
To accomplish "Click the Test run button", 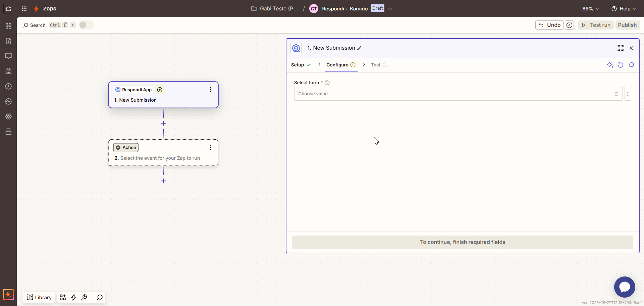I will [596, 25].
